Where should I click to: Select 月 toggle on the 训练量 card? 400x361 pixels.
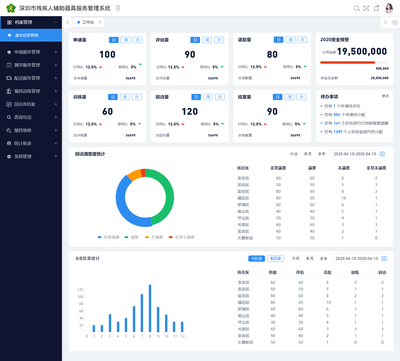[x=137, y=97]
